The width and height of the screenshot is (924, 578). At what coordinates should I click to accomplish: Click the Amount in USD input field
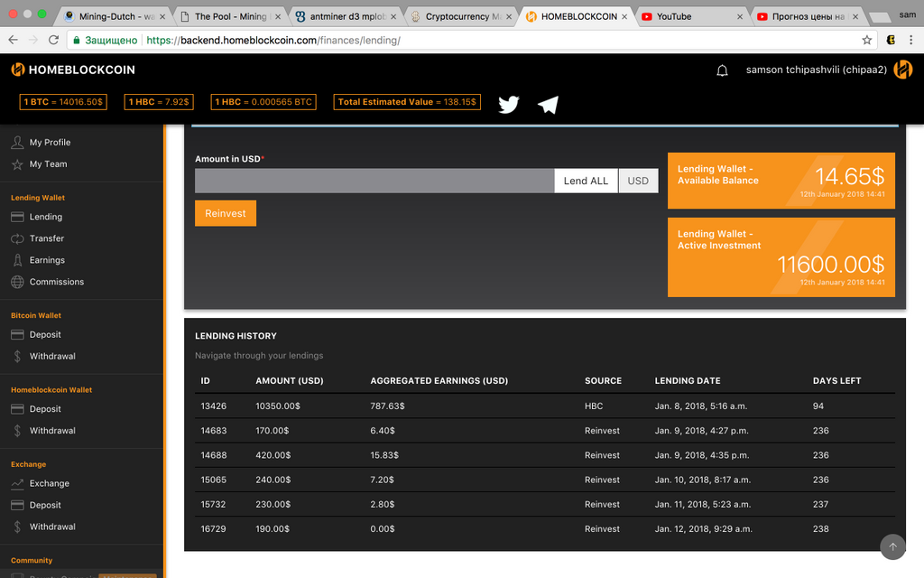coord(374,181)
